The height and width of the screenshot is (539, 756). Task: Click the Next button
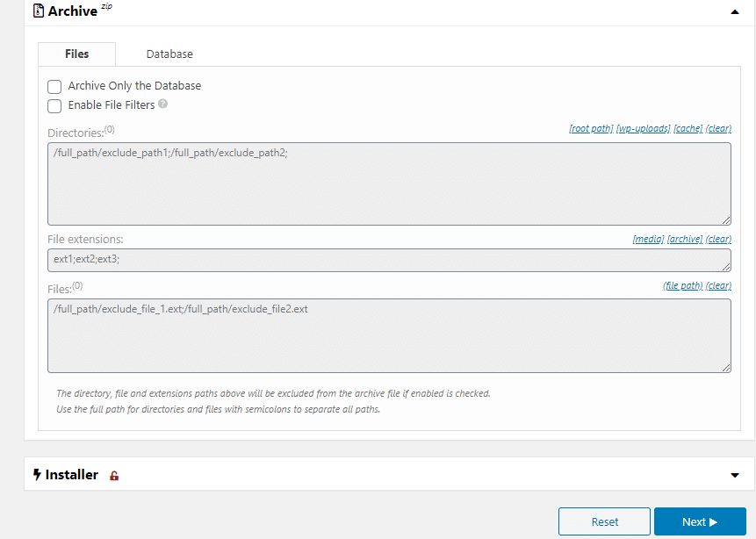(x=700, y=521)
